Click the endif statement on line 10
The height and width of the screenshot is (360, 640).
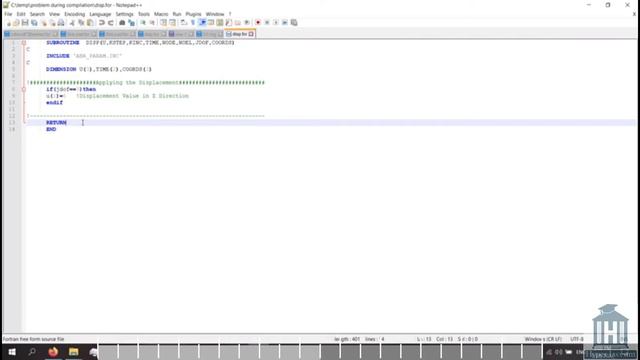click(54, 103)
